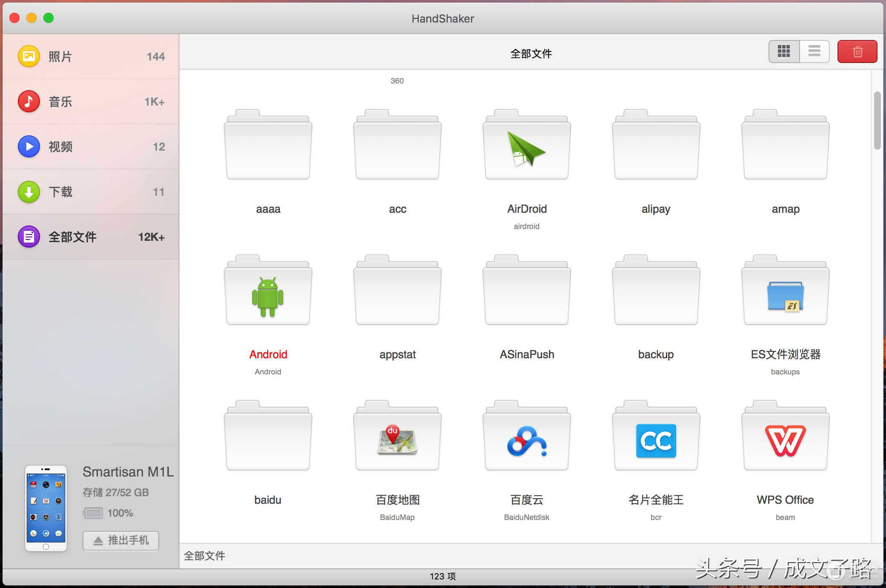Click the blue 视频 video icon

tap(29, 146)
